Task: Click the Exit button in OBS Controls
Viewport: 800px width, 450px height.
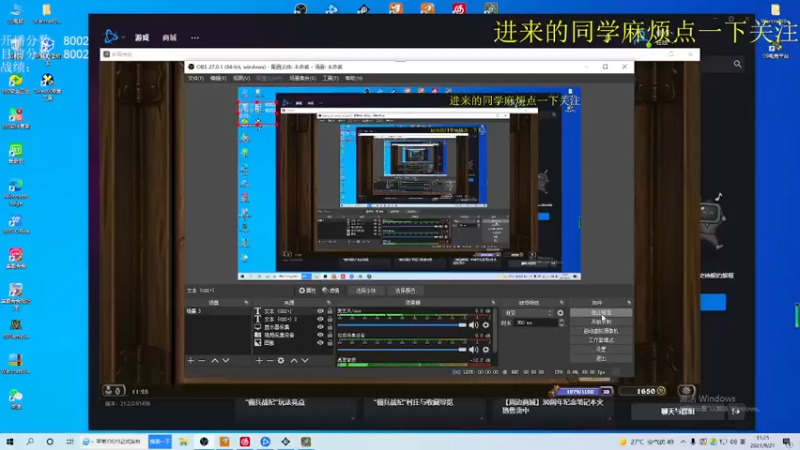Action: point(601,359)
